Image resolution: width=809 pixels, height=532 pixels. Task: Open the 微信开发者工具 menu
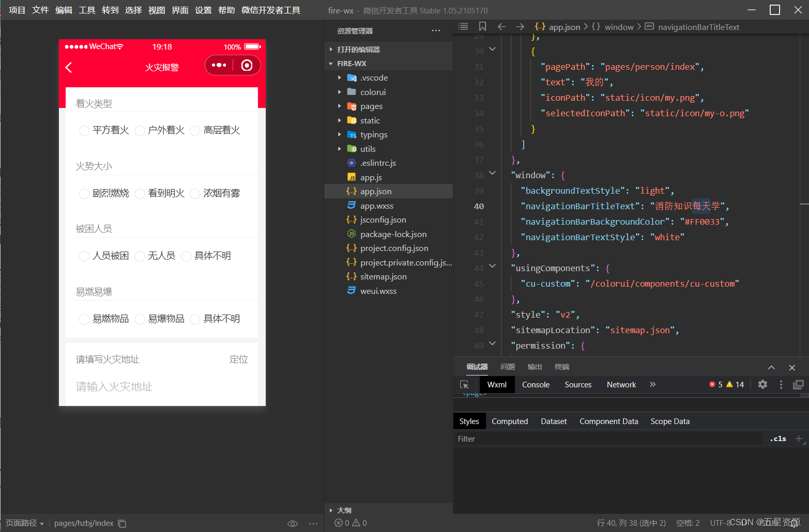271,10
